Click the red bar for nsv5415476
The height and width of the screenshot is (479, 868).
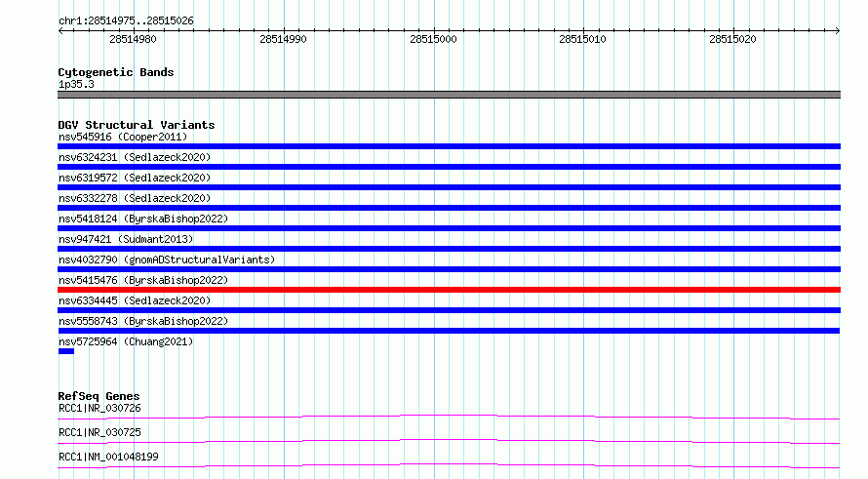point(449,290)
